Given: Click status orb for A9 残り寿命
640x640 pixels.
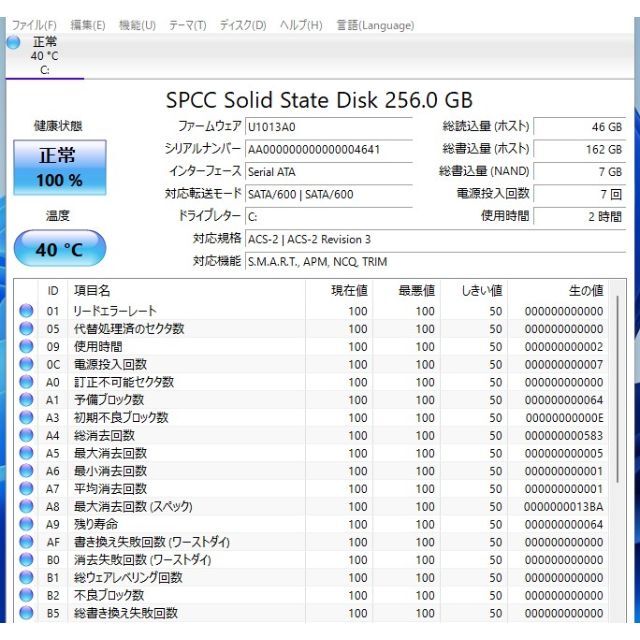Looking at the screenshot, I should click(26, 524).
